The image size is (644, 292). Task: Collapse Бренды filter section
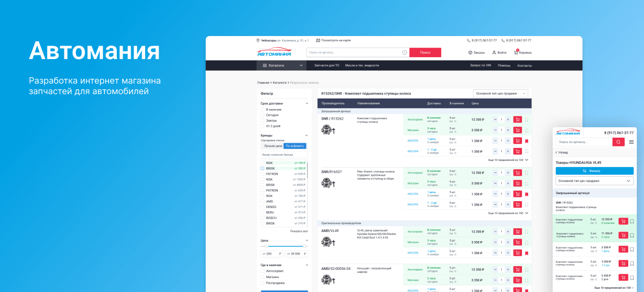pos(307,135)
